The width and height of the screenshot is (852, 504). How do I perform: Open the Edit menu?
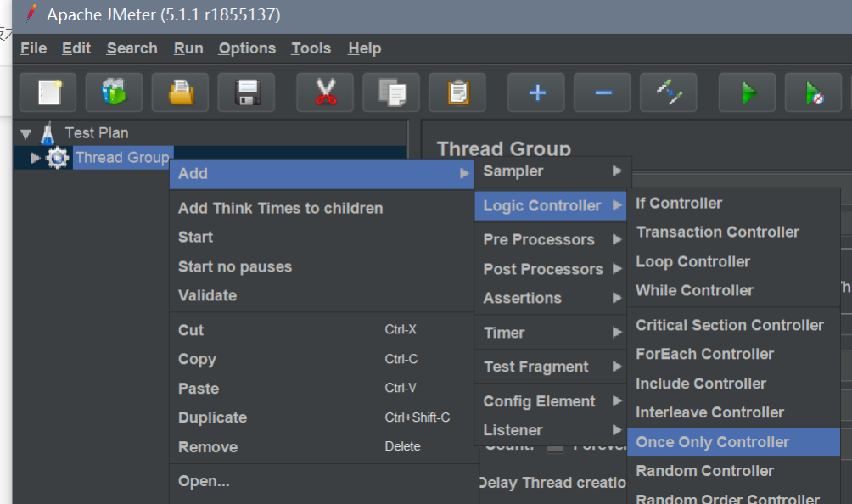tap(76, 48)
